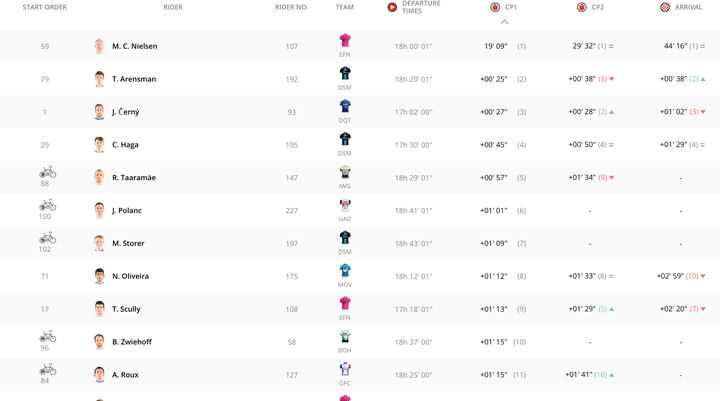Click the MOV jersey icon for N. Oliveira
720x401 pixels.
click(345, 271)
